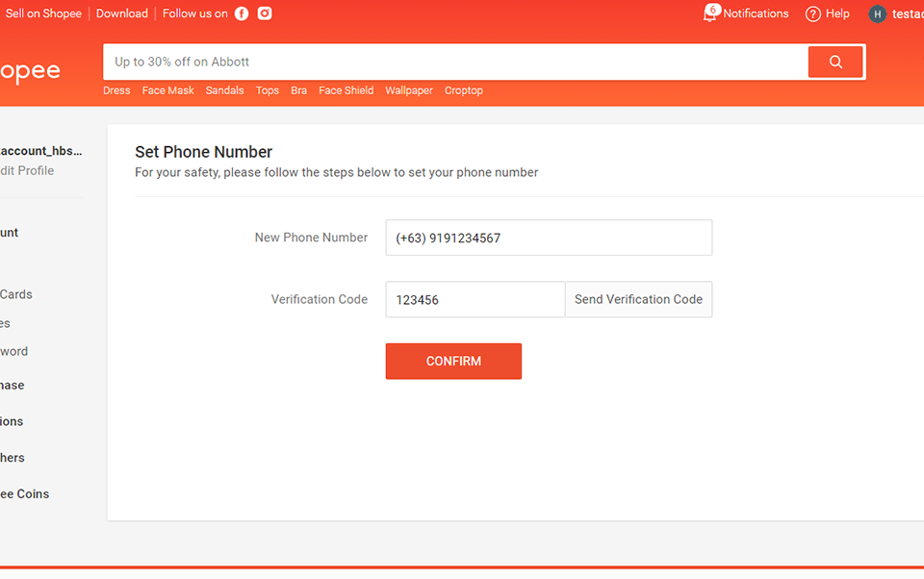Open Shopee's Facebook page icon
924x579 pixels.
241,13
